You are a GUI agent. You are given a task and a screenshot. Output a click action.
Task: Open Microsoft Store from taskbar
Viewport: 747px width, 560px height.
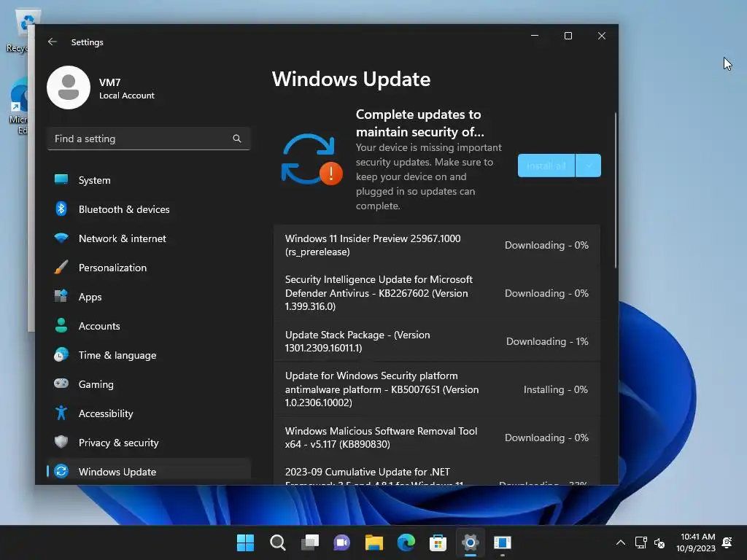pos(438,542)
